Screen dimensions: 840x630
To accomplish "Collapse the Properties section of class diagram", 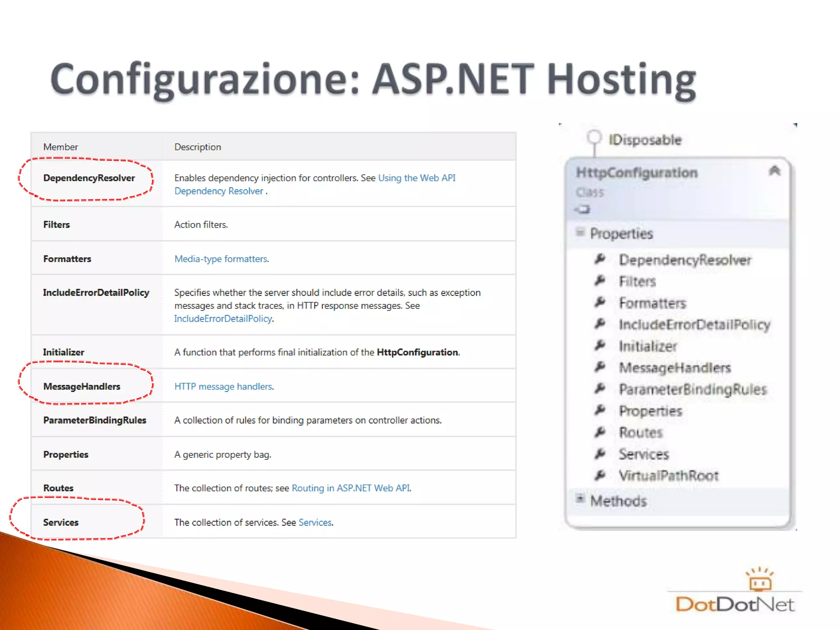I will [580, 232].
